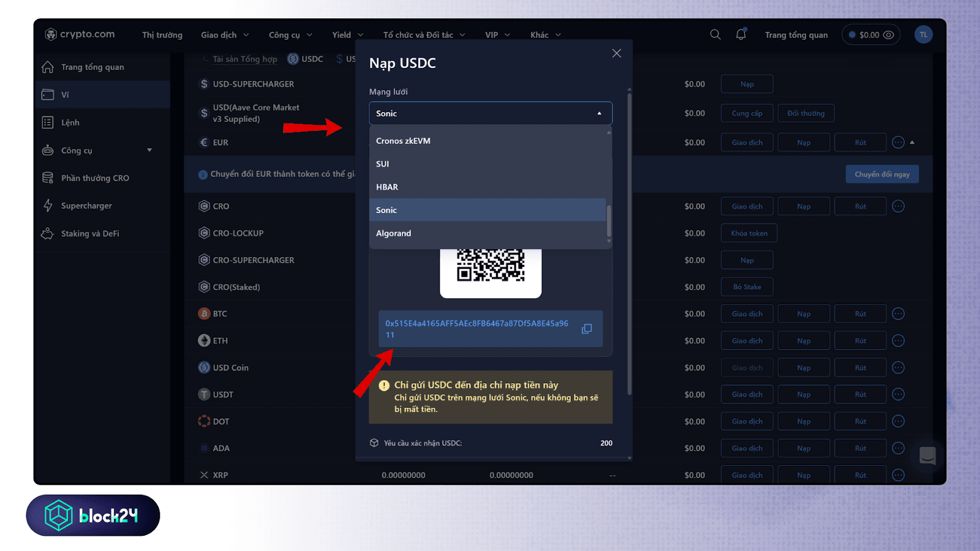Select Tài sản Tổng hợp tab
Screen dimensions: 980x551
pyautogui.click(x=245, y=59)
